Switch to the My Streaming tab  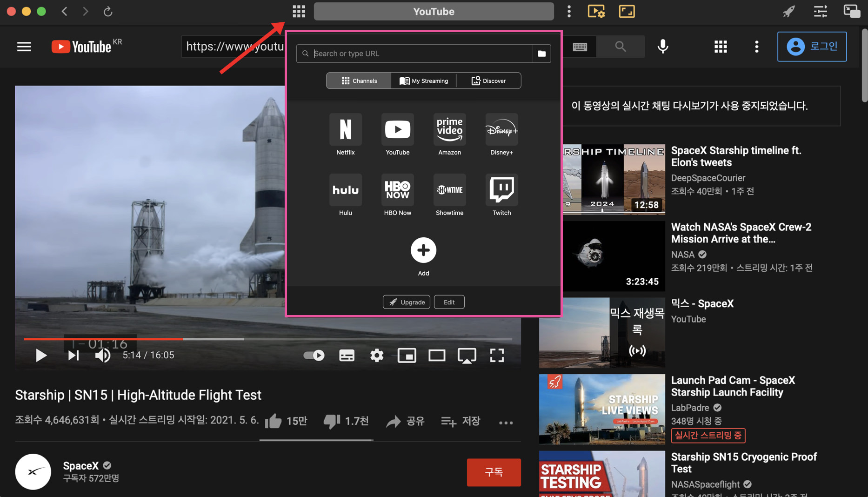pos(424,81)
